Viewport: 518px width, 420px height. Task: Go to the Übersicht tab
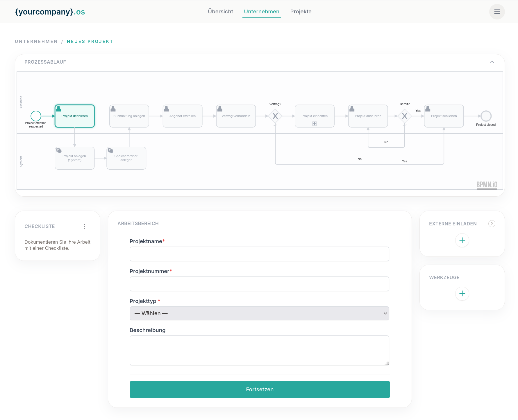220,12
